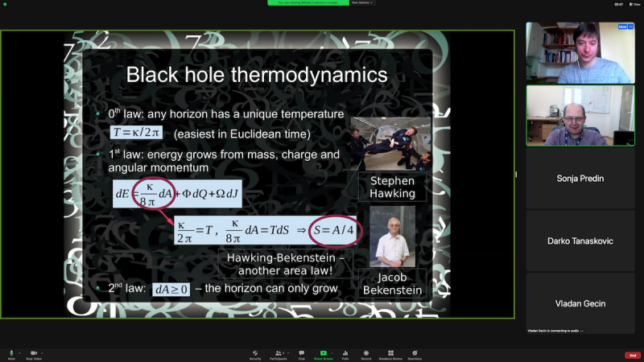
Task: Open the Participants panel
Action: (x=278, y=355)
